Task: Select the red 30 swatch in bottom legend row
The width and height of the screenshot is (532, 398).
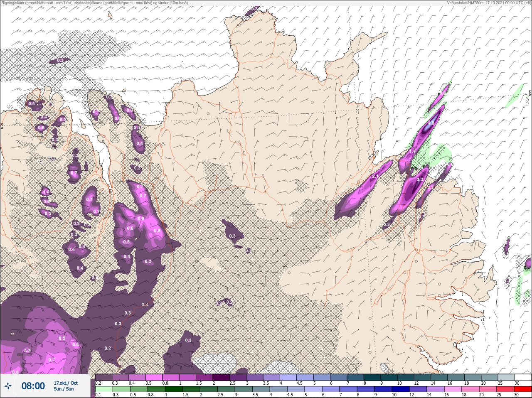Action: [x=523, y=389]
